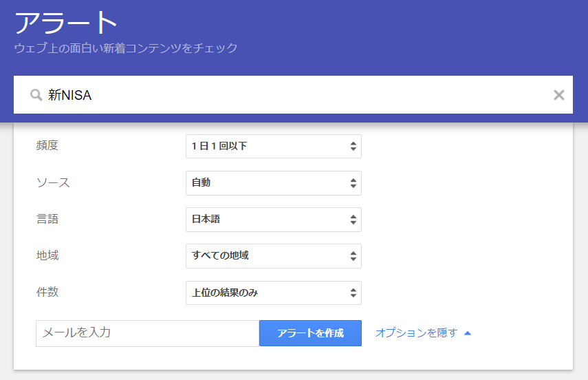Open the すべての地域 region dropdown
588x380 pixels.
(274, 256)
